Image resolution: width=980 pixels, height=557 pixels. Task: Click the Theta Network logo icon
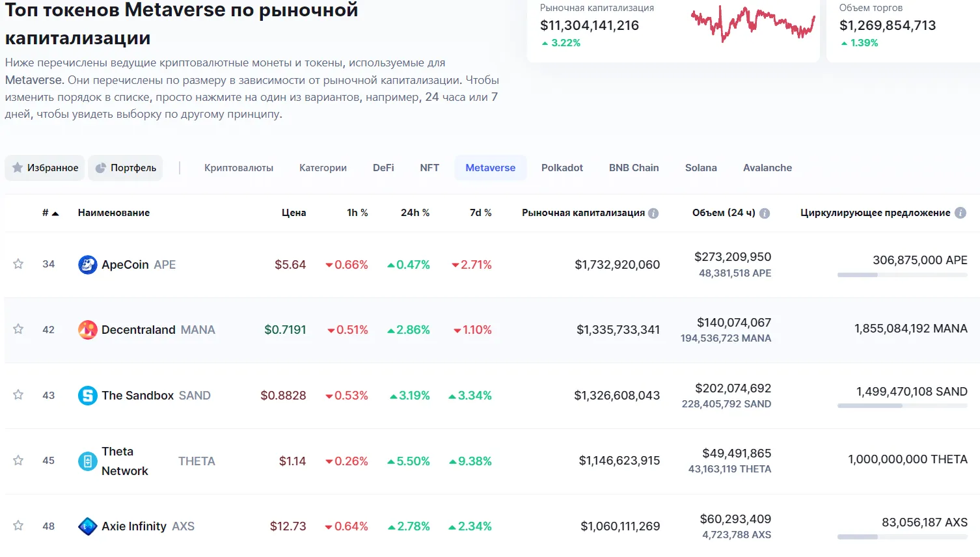coord(88,461)
